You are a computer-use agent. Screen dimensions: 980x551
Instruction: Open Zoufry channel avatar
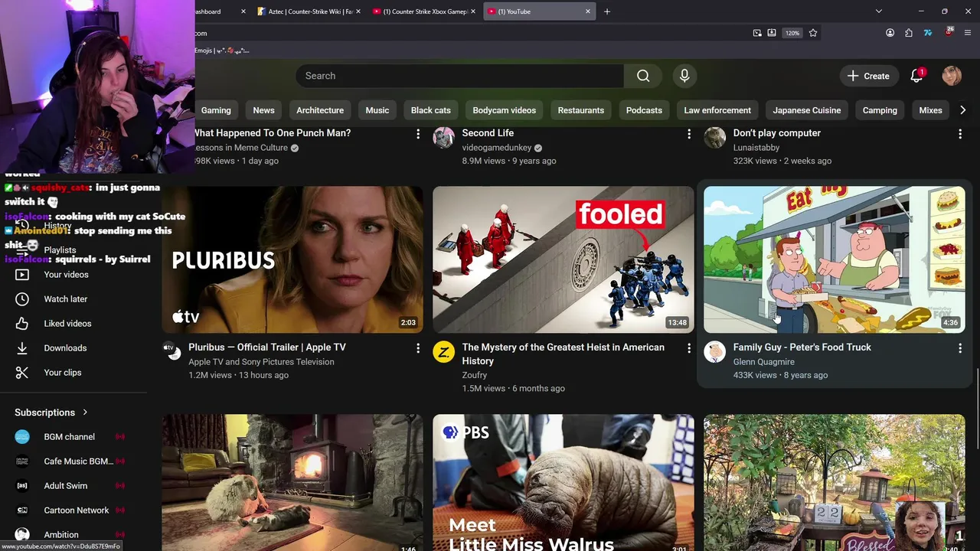pos(443,352)
